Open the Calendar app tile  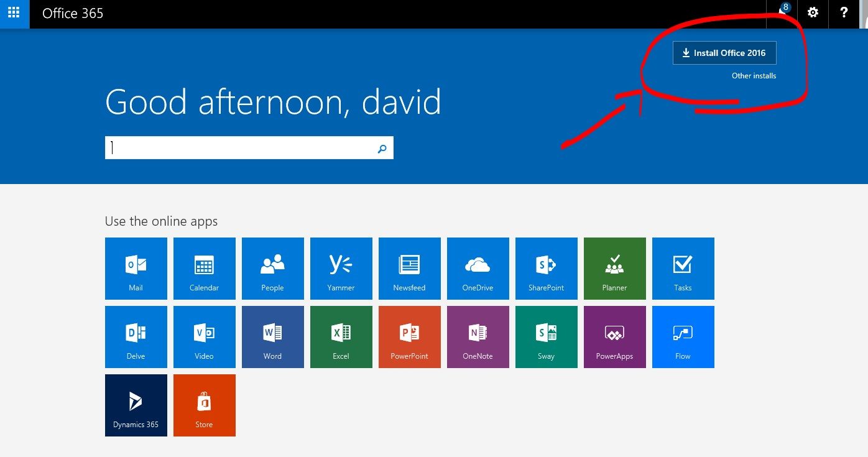205,269
